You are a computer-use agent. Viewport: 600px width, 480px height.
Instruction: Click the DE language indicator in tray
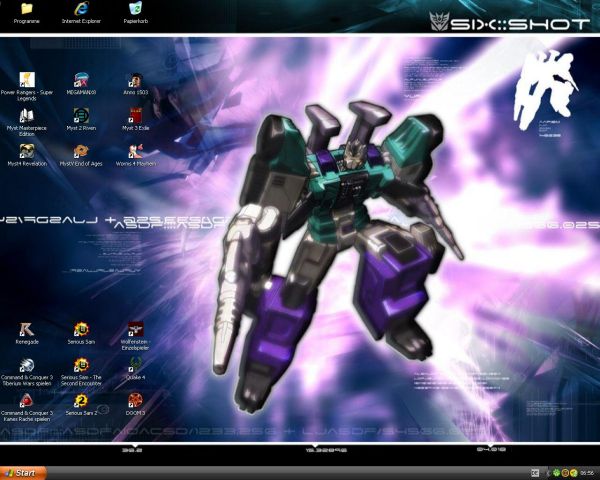[x=535, y=473]
